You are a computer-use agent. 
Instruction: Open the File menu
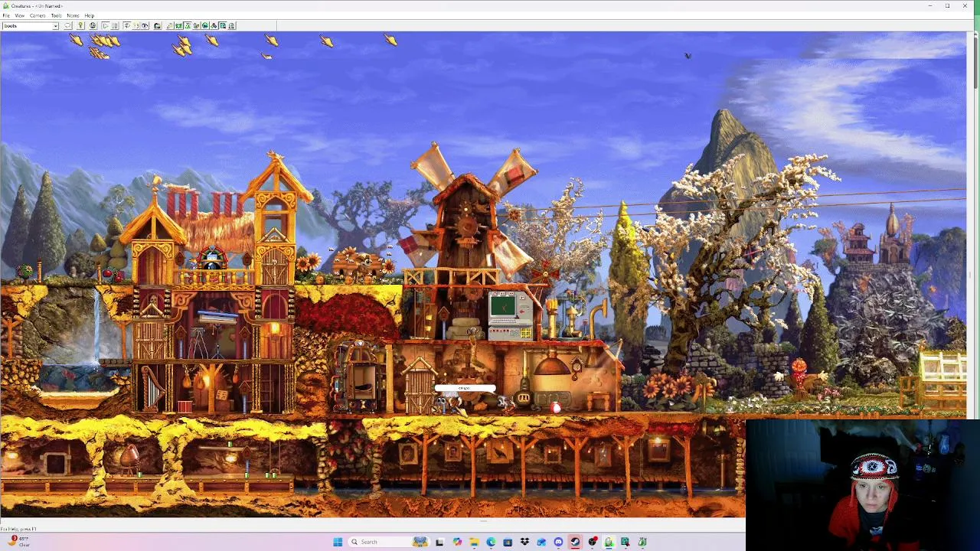coord(6,15)
